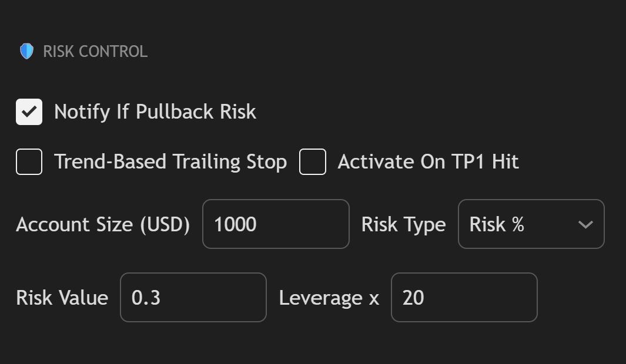The image size is (626, 364).
Task: Click the checked Pullback Risk checkbox
Action: [x=28, y=112]
